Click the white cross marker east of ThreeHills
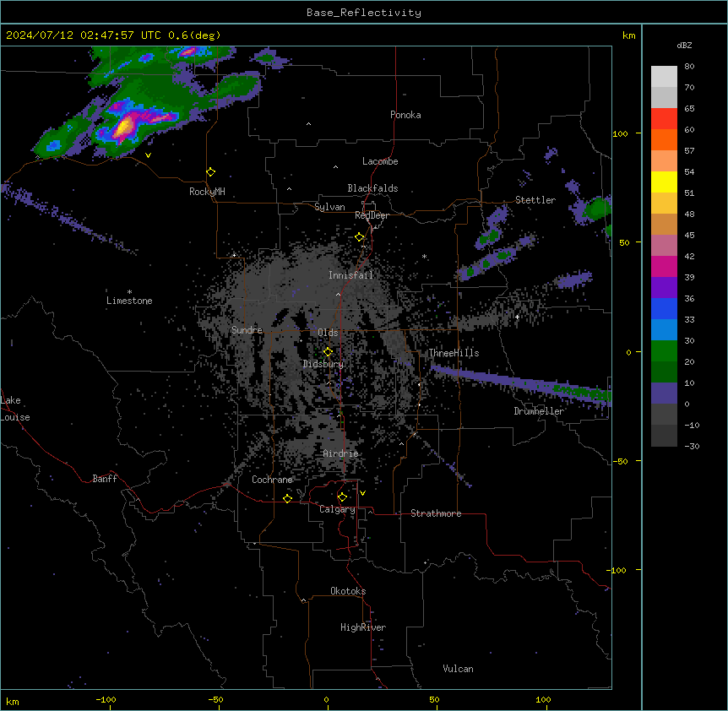The width and height of the screenshot is (728, 711). point(517,317)
